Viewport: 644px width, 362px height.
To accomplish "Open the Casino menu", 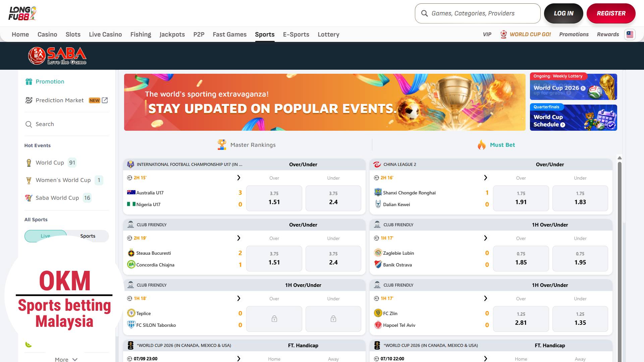I will point(47,35).
